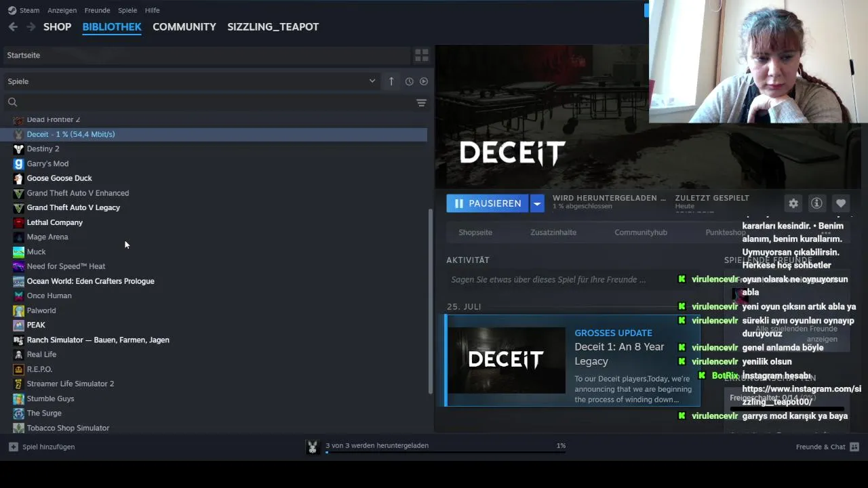The height and width of the screenshot is (488, 868).
Task: Click the Need for Speed Heat icon
Action: [x=18, y=266]
